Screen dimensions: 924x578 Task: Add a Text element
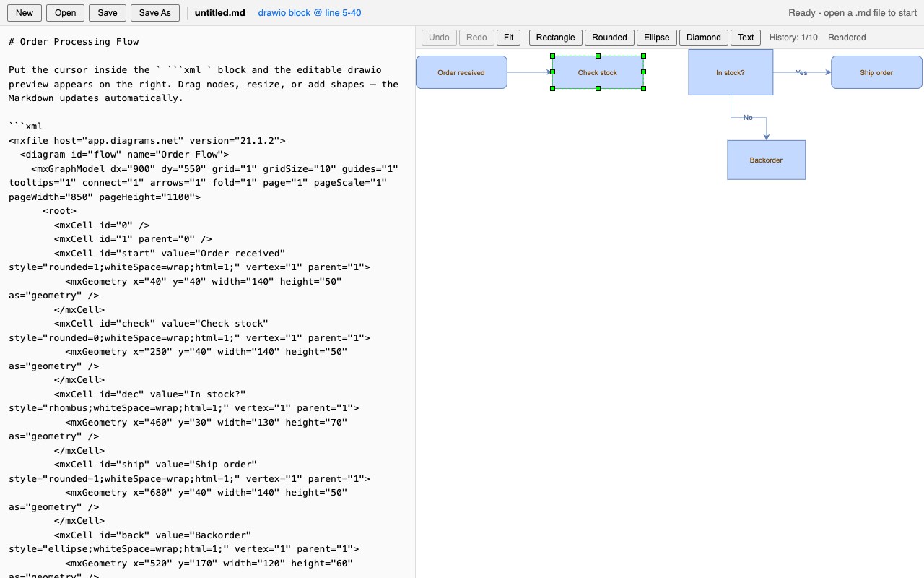[x=746, y=38]
